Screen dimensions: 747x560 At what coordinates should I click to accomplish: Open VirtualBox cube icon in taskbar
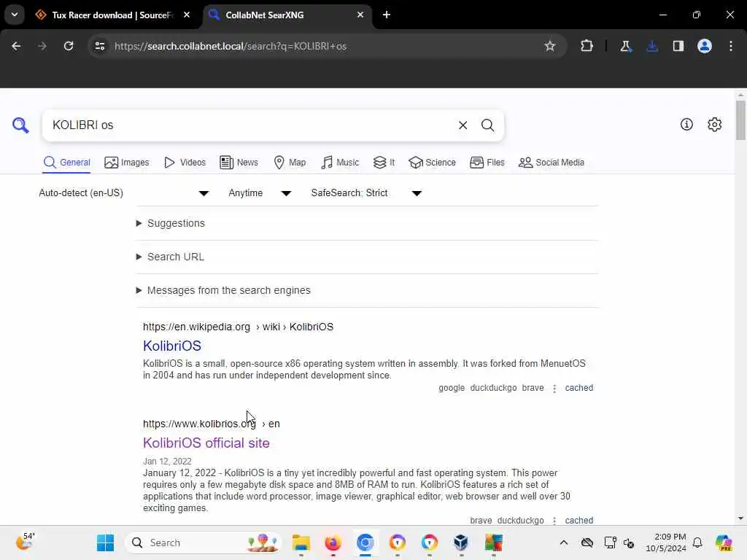461,542
